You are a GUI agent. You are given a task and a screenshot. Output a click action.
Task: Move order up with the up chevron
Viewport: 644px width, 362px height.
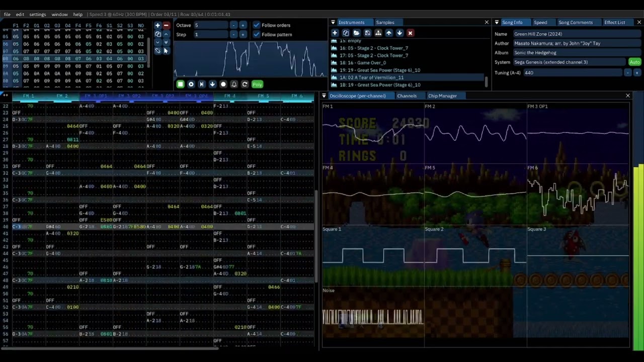(166, 34)
